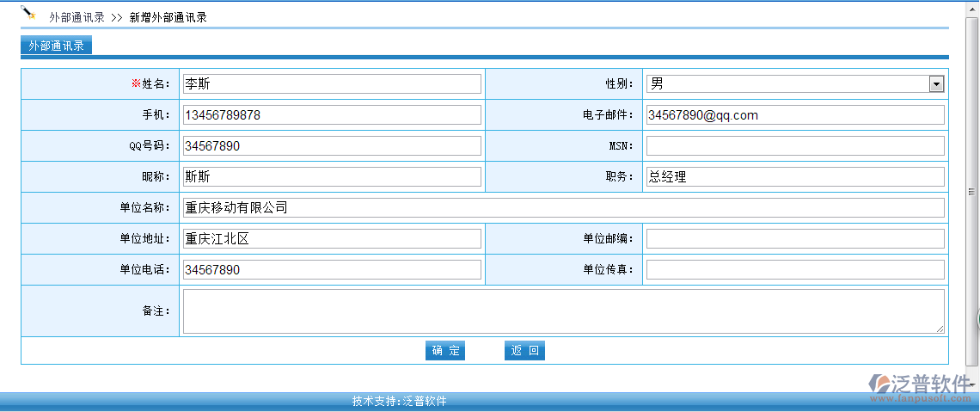Click the 备注 label
The height and width of the screenshot is (412, 980).
155,311
